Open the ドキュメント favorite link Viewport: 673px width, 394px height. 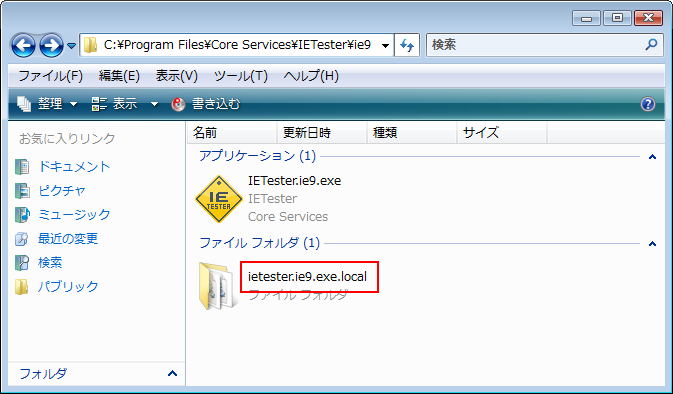[74, 167]
